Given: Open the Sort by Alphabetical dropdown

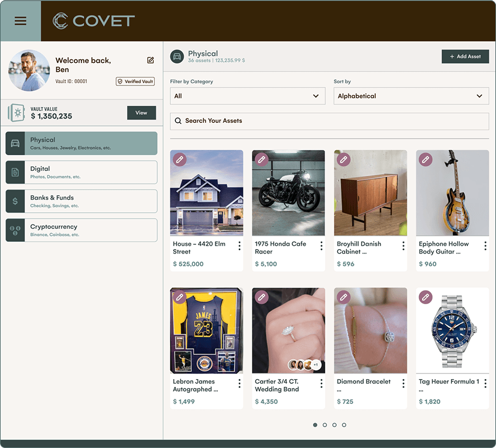Looking at the screenshot, I should tap(411, 96).
